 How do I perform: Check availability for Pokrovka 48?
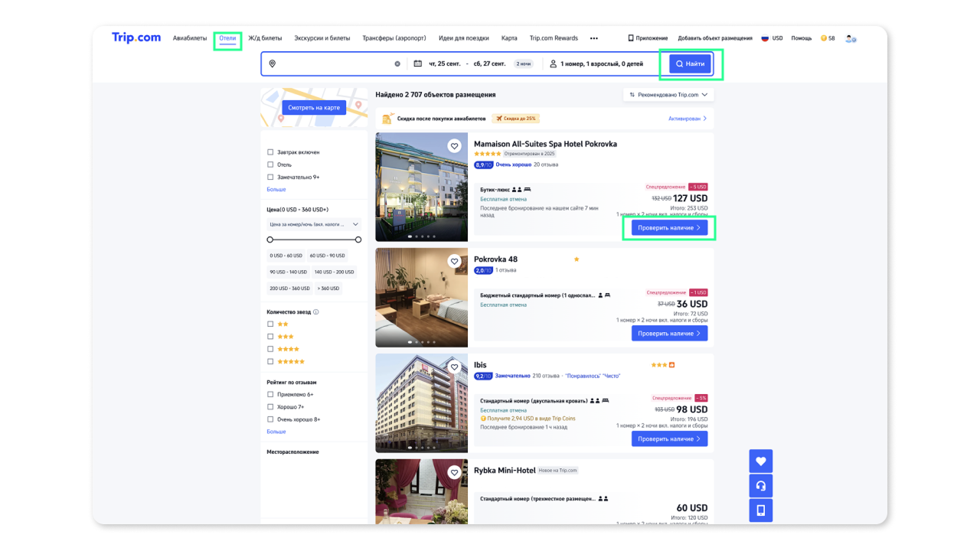pyautogui.click(x=669, y=334)
